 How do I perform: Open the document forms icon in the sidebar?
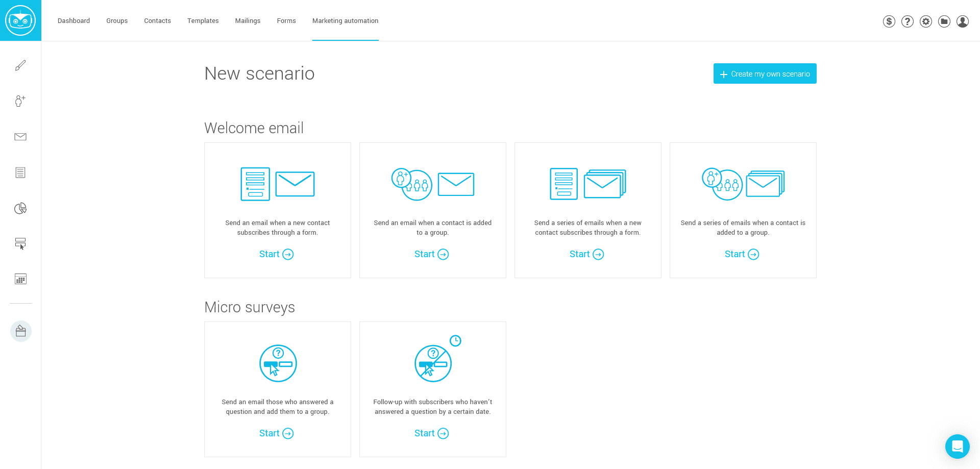[x=20, y=172]
